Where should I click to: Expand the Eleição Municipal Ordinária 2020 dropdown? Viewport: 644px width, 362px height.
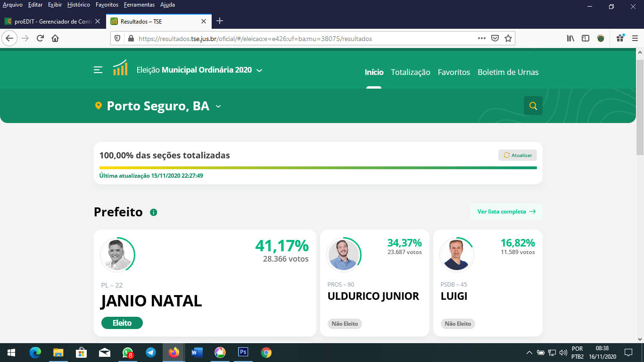(x=259, y=70)
